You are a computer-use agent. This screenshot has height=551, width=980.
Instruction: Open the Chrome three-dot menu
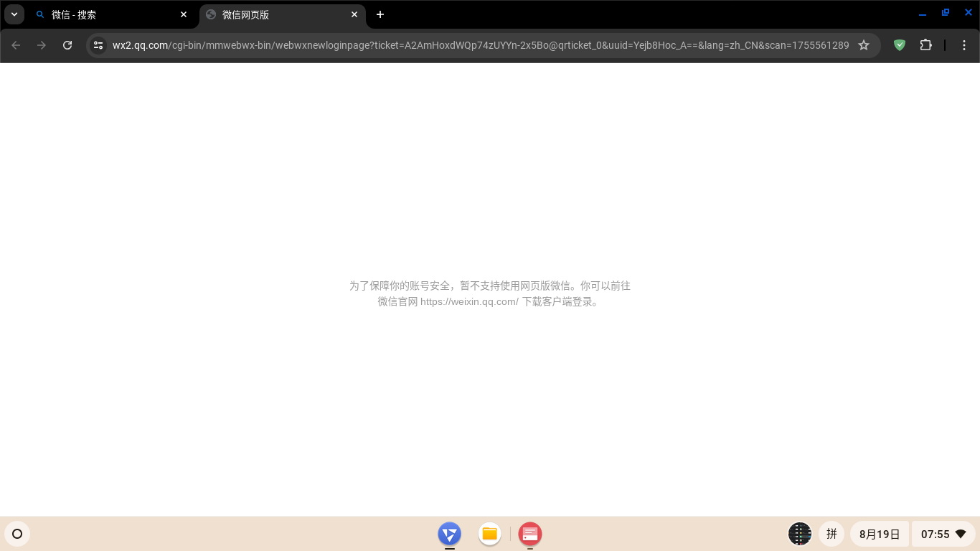964,45
